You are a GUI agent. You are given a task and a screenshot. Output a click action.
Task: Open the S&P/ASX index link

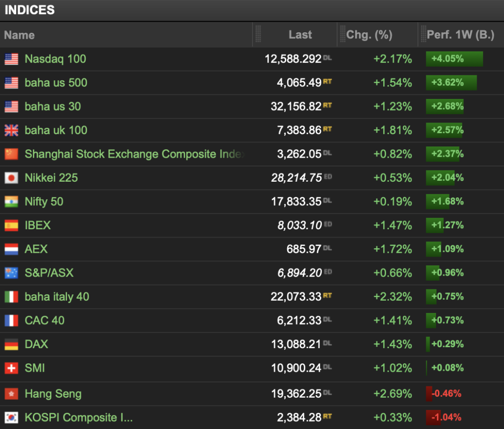[x=49, y=273]
